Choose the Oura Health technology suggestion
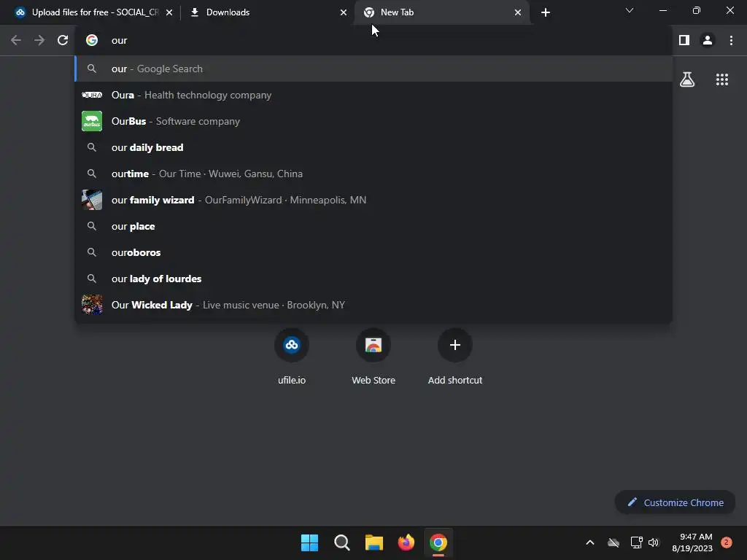The width and height of the screenshot is (747, 560). pos(373,95)
